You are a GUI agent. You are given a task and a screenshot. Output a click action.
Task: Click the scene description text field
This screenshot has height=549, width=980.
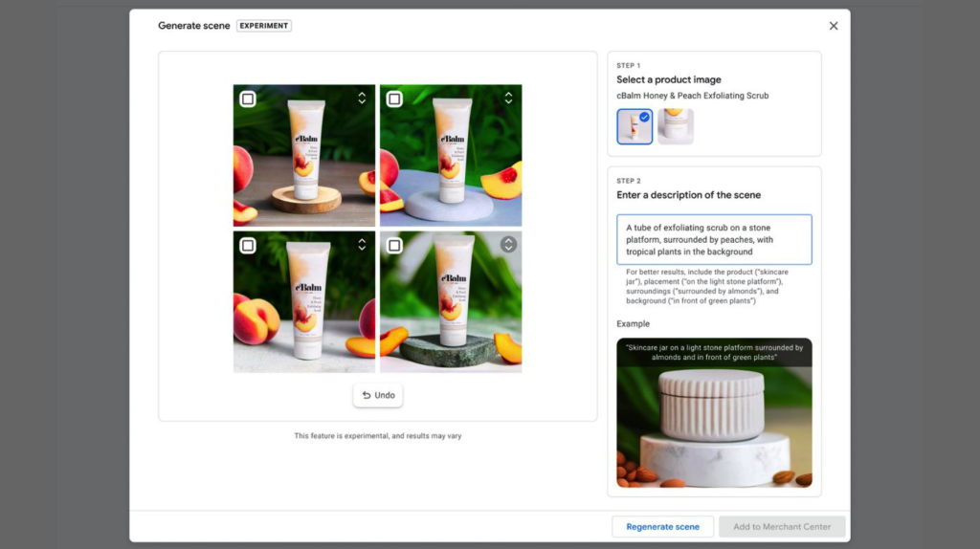pyautogui.click(x=714, y=239)
